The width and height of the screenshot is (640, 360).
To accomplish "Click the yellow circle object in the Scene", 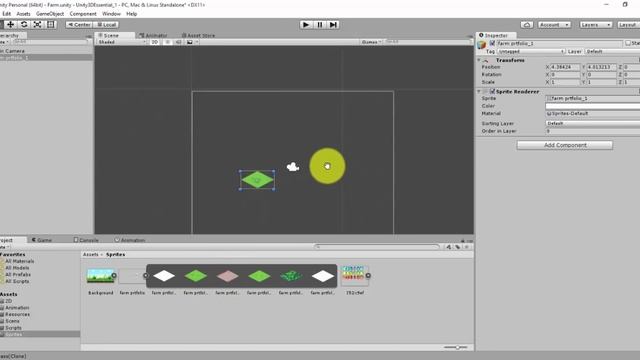I will [327, 166].
